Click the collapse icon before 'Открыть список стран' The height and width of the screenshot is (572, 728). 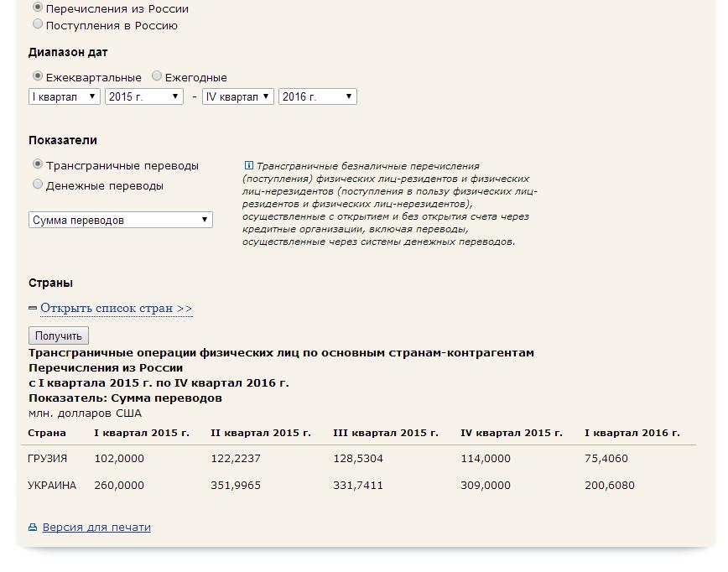click(x=33, y=308)
